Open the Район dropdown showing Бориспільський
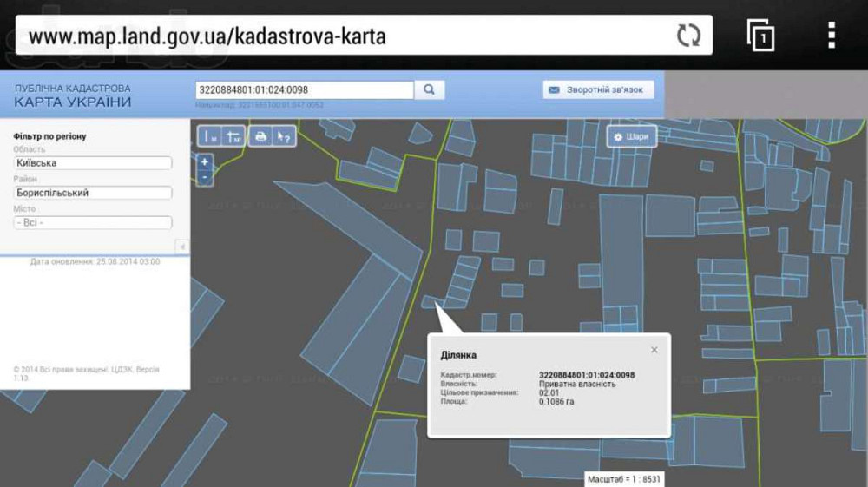 93,193
